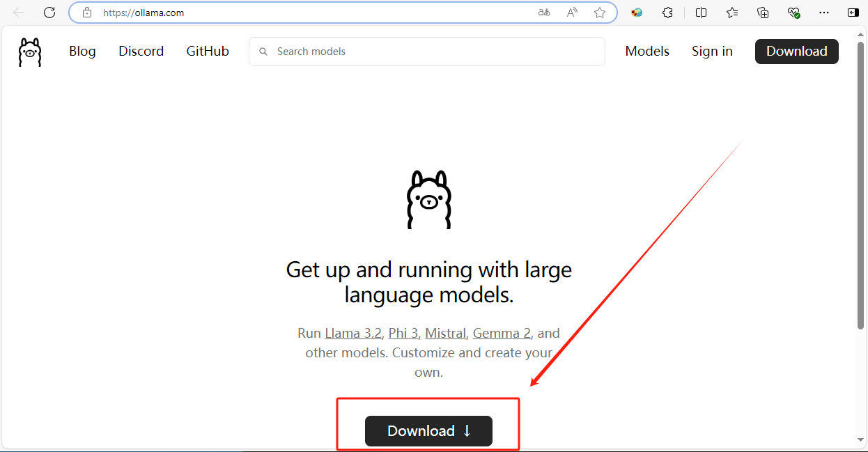The image size is (868, 452).
Task: Open the Collections icon
Action: pyautogui.click(x=763, y=13)
